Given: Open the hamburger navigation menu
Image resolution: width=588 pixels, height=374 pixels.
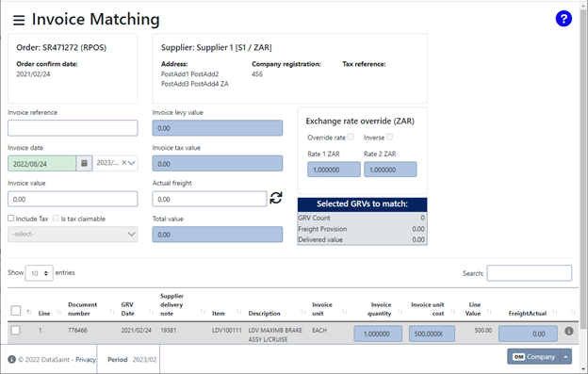Looking at the screenshot, I should point(19,20).
